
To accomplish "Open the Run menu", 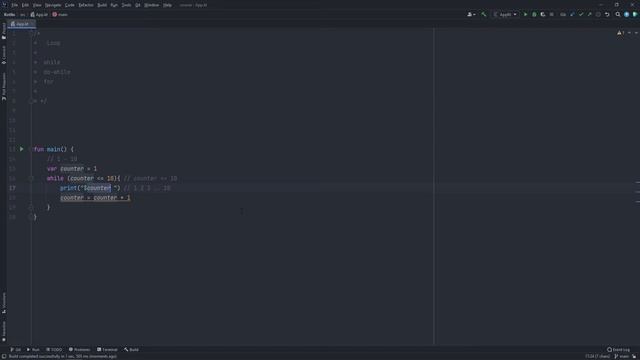I will pos(114,5).
